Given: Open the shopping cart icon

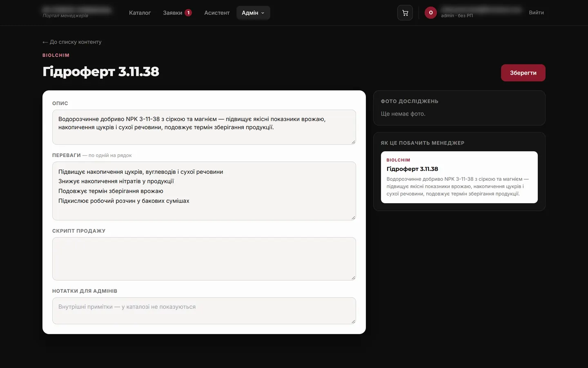Looking at the screenshot, I should point(405,13).
